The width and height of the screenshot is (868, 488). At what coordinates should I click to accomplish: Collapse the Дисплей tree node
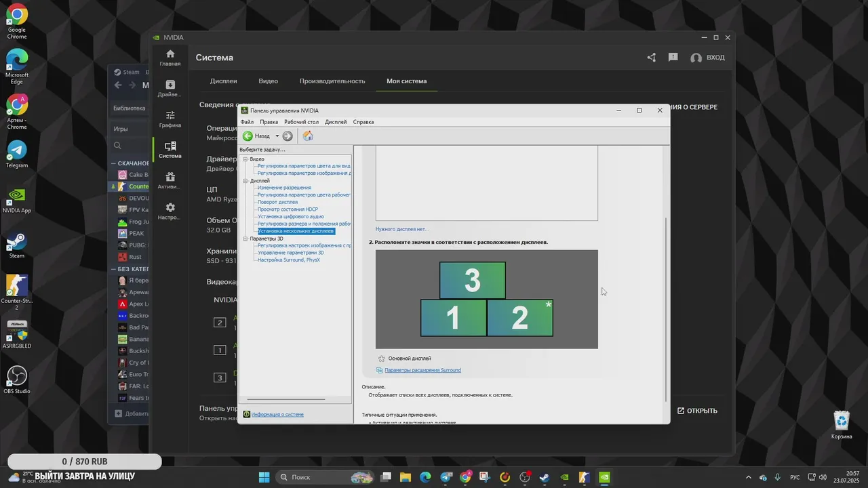click(x=245, y=181)
